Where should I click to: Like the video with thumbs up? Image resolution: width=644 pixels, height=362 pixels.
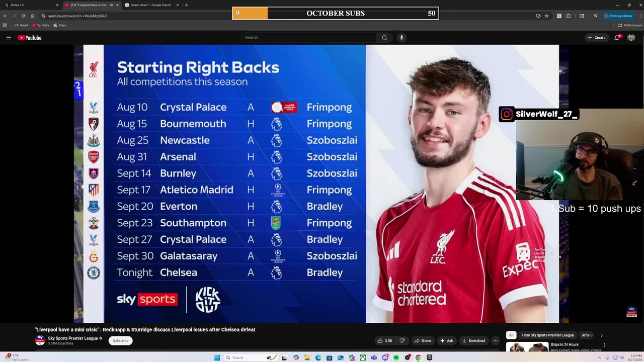(385, 340)
